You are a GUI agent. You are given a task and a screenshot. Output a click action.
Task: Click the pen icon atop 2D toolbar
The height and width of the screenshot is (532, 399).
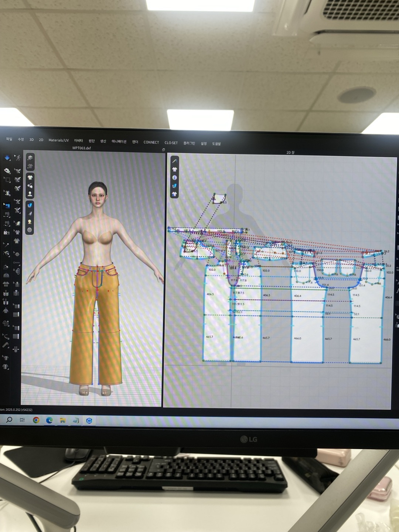tap(174, 161)
